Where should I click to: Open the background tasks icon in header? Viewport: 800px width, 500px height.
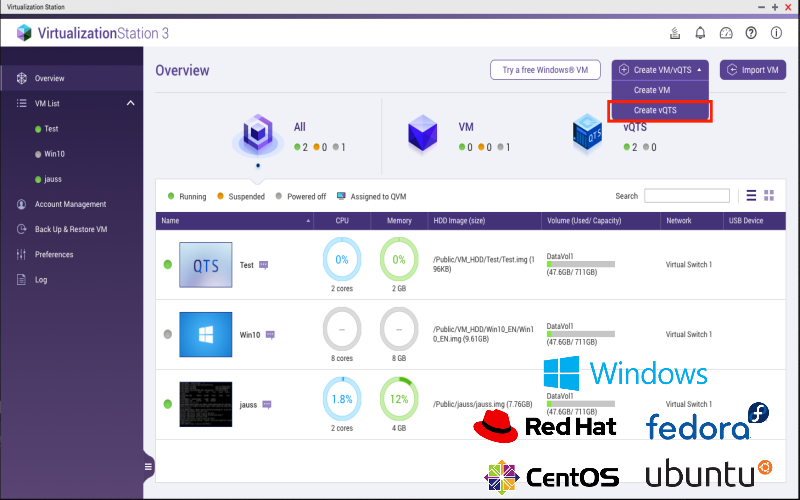675,33
